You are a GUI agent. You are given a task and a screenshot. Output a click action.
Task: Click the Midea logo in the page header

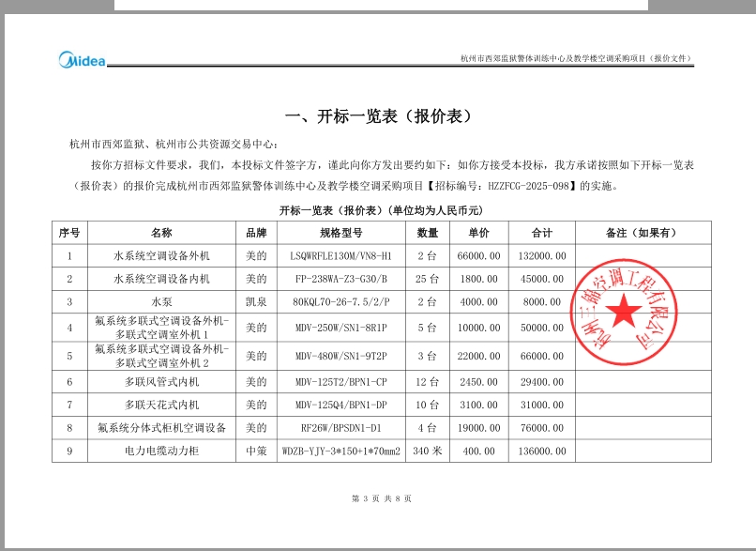82,60
